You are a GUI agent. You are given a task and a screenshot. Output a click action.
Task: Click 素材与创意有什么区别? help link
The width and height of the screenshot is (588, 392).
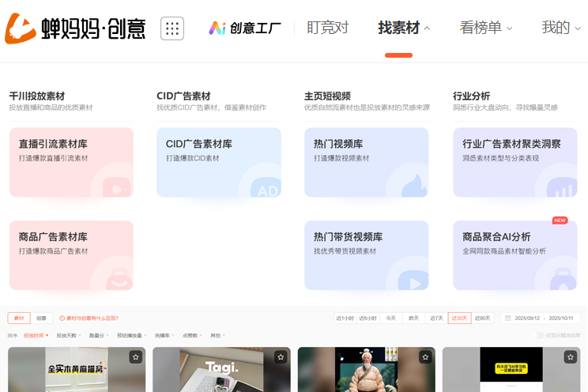(89, 318)
